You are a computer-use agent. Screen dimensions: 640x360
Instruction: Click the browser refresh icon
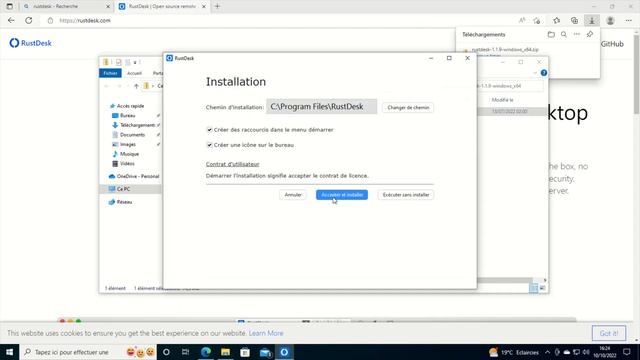29,20
